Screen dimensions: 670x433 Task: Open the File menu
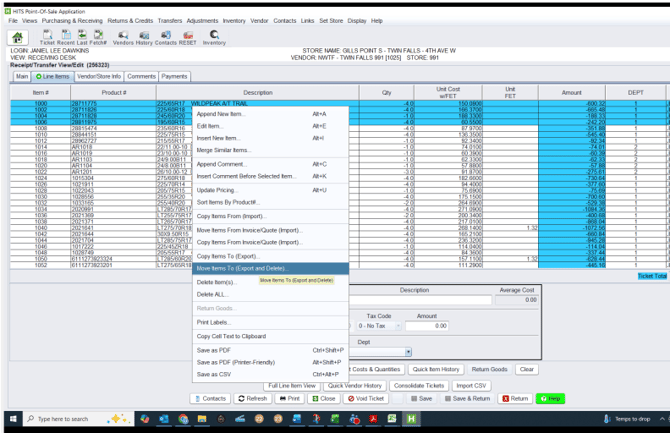(13, 21)
